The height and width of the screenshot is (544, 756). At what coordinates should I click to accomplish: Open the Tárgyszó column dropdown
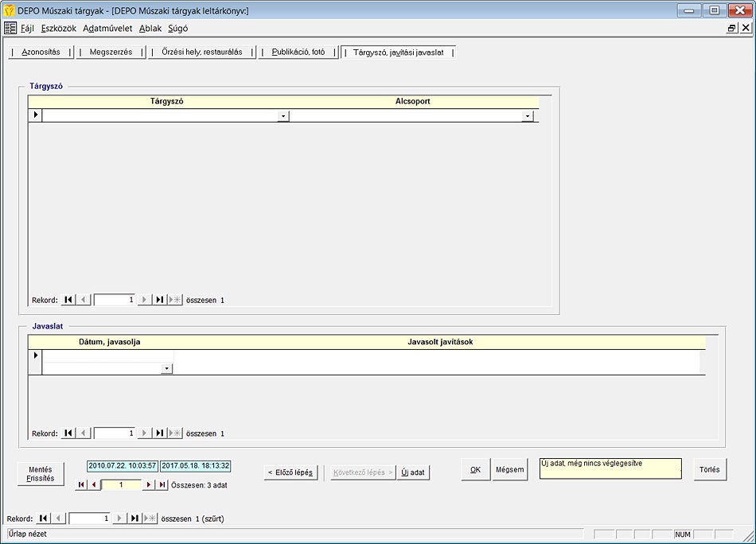click(283, 116)
